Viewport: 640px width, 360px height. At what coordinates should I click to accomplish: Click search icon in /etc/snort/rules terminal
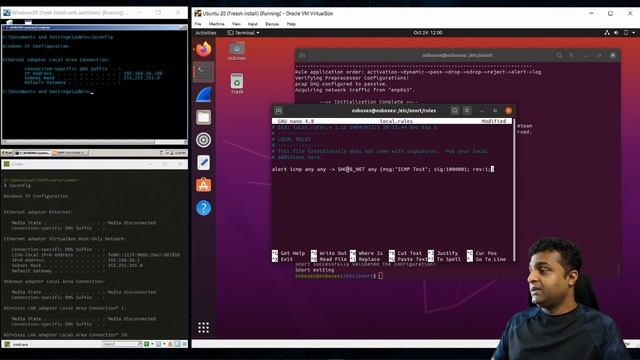tap(454, 111)
